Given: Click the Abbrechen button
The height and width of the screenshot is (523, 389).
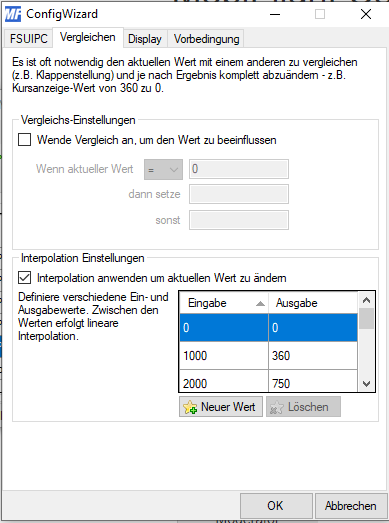Looking at the screenshot, I should (x=351, y=506).
